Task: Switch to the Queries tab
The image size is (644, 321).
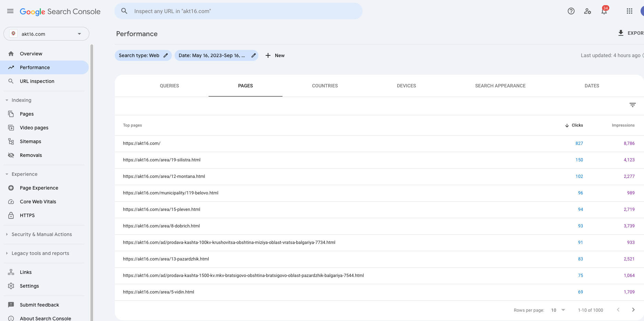Action: (x=169, y=86)
